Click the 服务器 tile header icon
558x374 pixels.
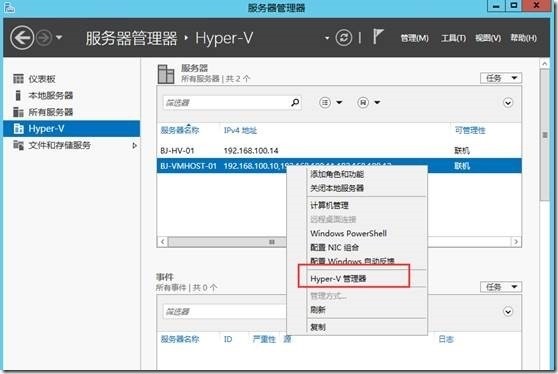pyautogui.click(x=166, y=74)
